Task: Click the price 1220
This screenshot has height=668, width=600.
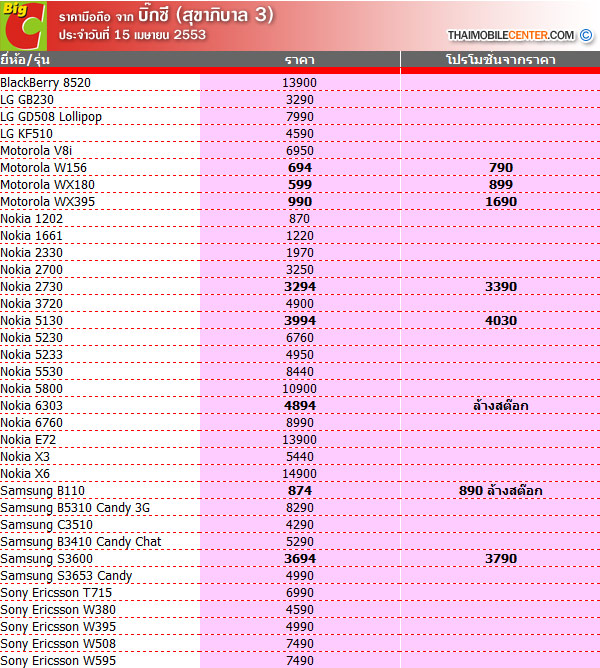Action: (x=300, y=236)
